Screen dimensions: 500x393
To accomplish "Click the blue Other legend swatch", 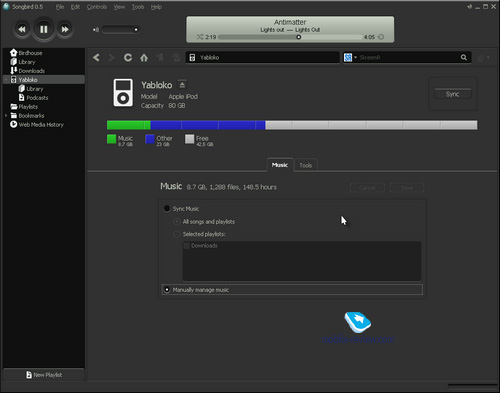I will [x=150, y=139].
